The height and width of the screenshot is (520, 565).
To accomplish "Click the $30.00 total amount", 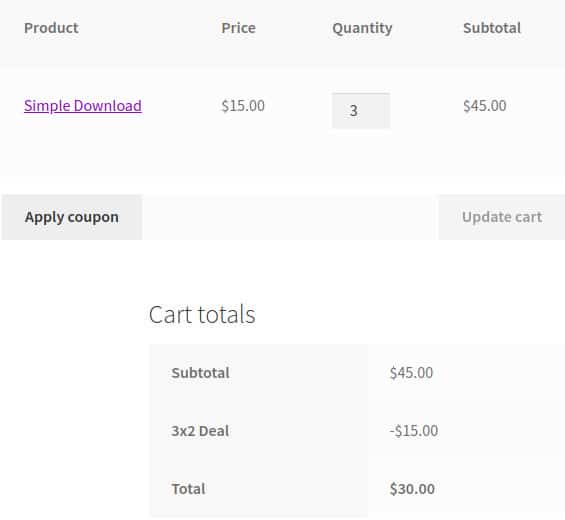I will (412, 489).
